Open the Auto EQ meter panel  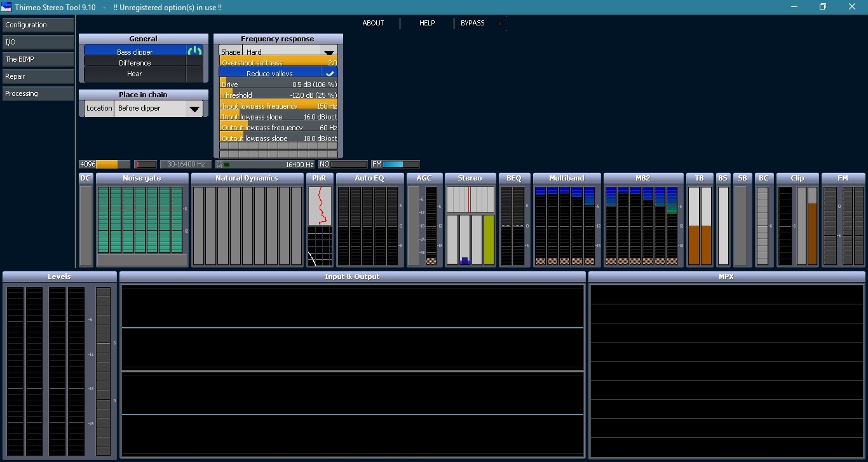[x=370, y=220]
